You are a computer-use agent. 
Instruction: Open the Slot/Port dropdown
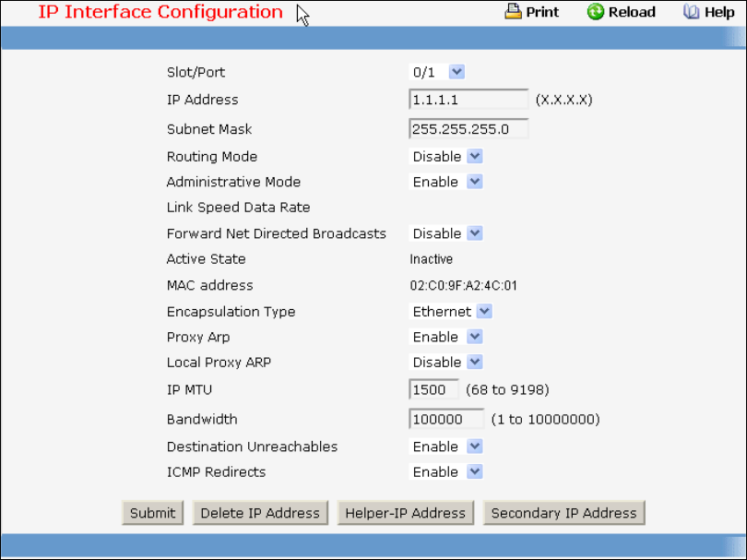(437, 72)
